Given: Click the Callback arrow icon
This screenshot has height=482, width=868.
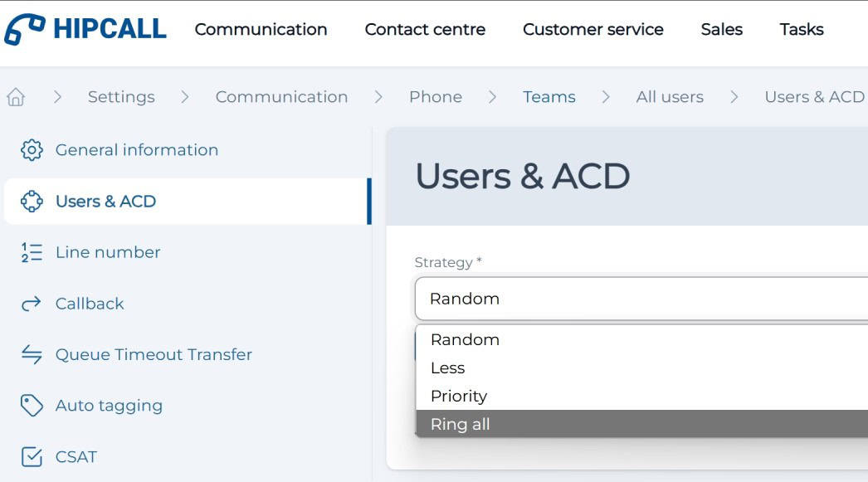Looking at the screenshot, I should [x=32, y=304].
